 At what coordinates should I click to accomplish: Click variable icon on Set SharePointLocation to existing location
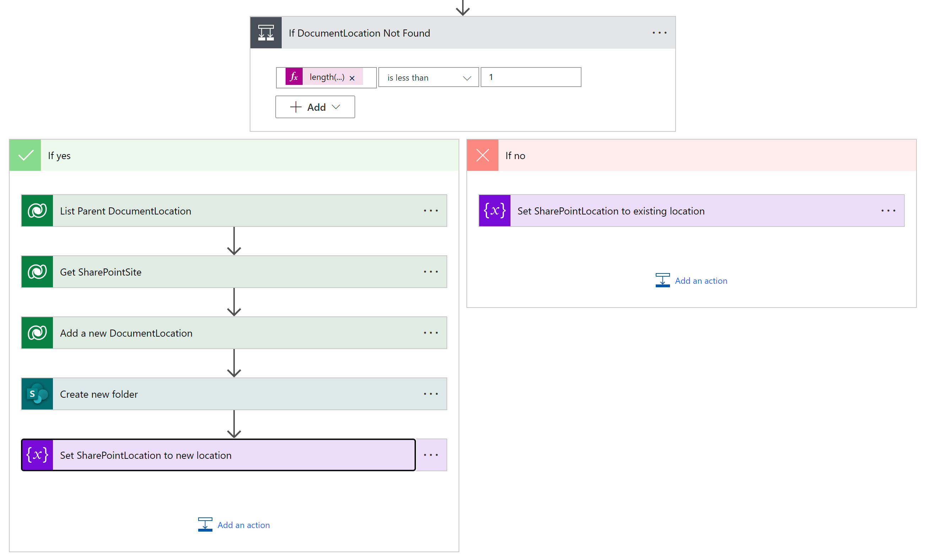pos(494,211)
